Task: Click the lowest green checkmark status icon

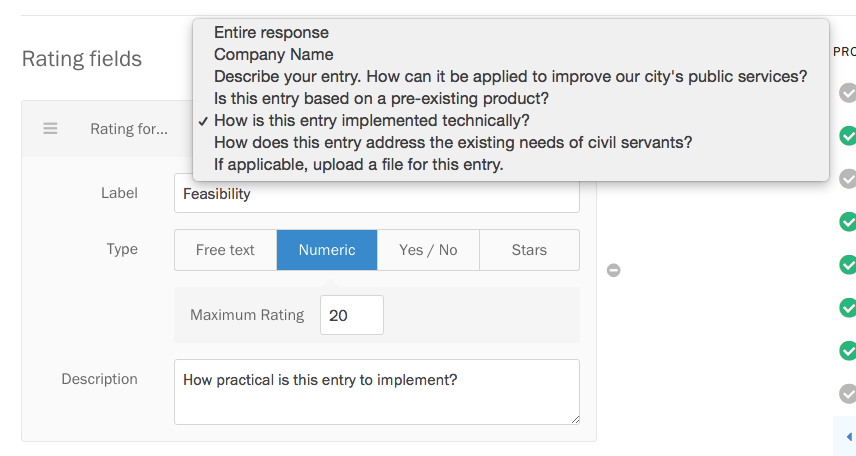Action: pyautogui.click(x=848, y=351)
